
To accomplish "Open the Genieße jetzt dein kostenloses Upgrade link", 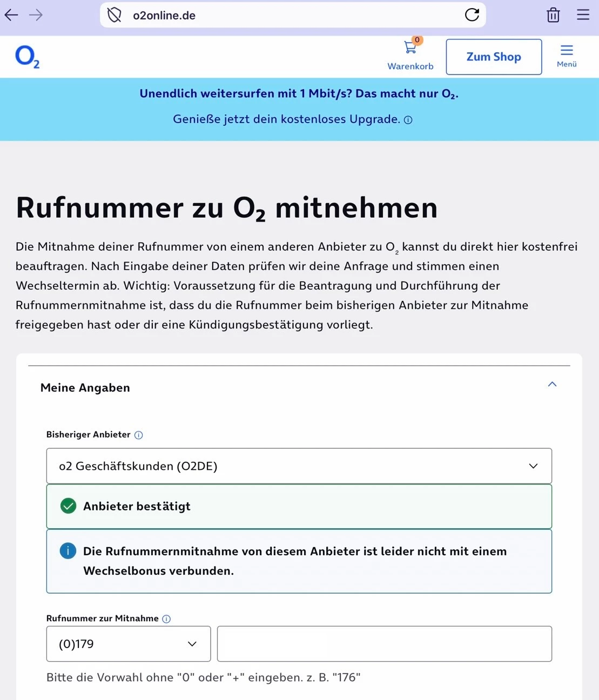I will pos(286,119).
